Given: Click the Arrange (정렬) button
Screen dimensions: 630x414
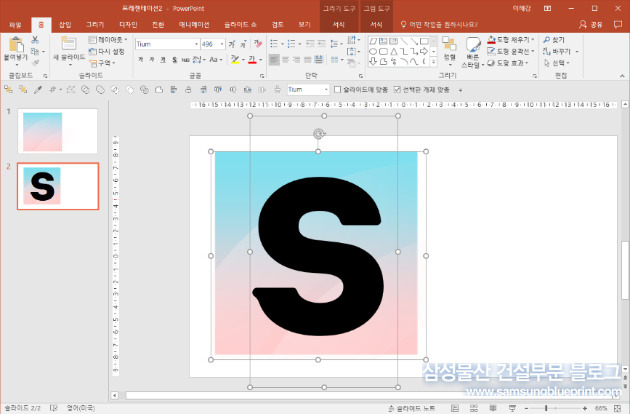Looking at the screenshot, I should coord(449,51).
